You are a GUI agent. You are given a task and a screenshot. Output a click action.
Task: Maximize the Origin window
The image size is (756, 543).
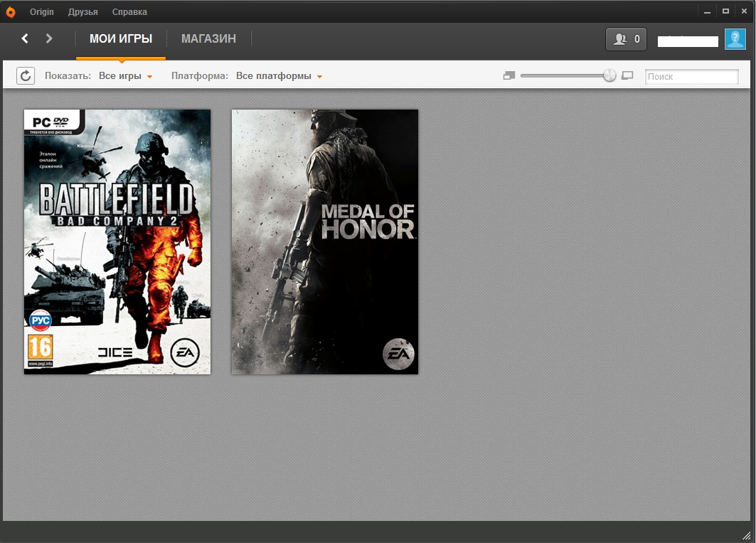point(725,11)
